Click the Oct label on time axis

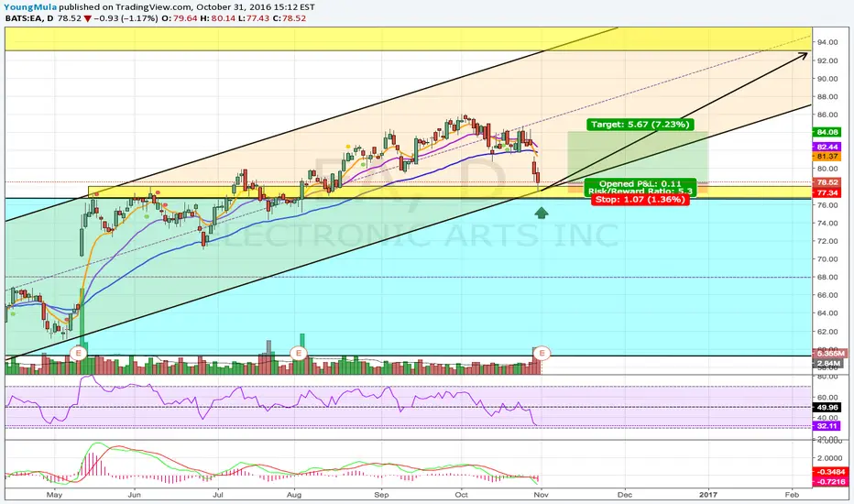461,495
